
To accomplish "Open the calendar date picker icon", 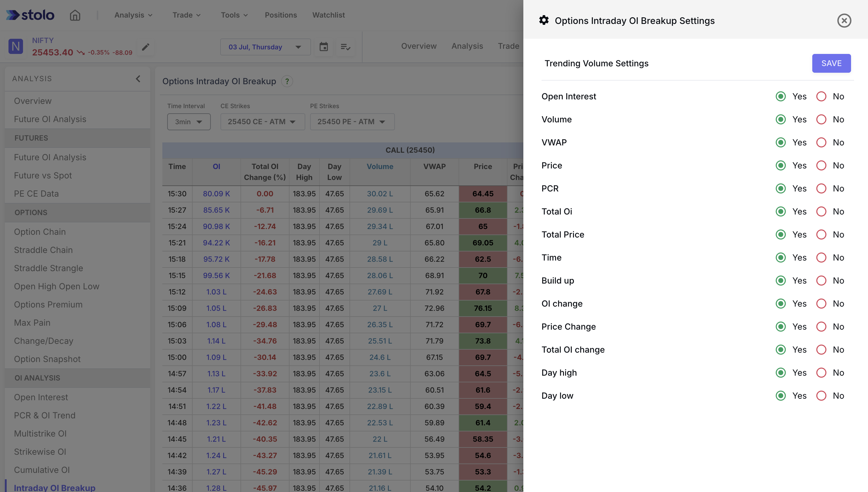I will point(323,47).
